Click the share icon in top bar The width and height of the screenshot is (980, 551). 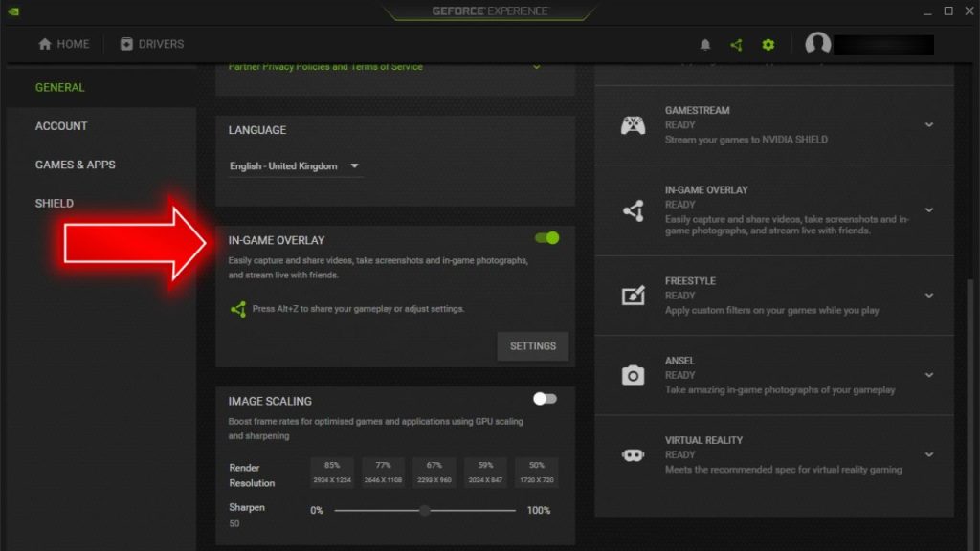point(736,44)
